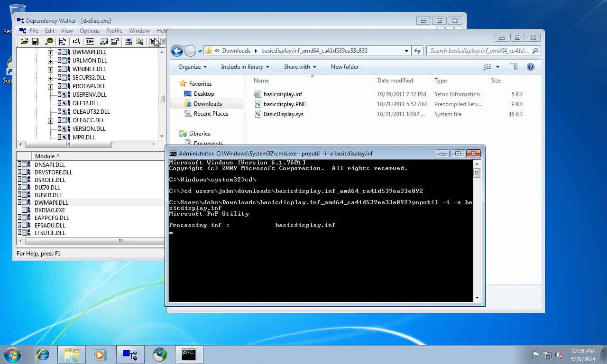Select DRVSTORE.DLL in the module list
Screen dimensions: 607x364
54,172
